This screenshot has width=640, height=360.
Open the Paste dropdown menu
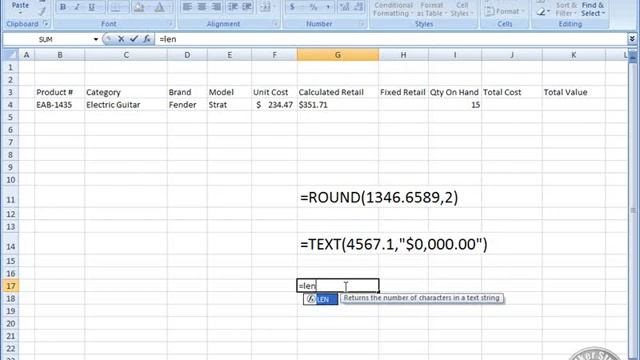tap(20, 13)
